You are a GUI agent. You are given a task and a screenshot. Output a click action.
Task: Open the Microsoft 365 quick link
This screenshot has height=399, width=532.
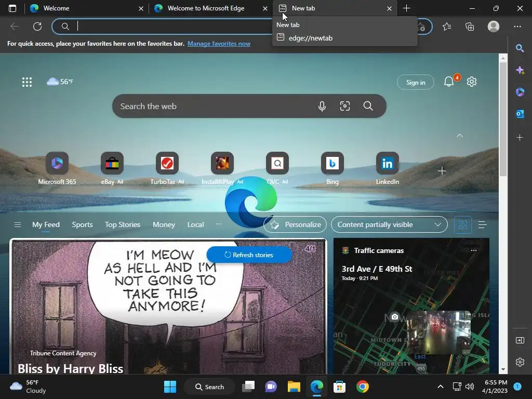pyautogui.click(x=57, y=168)
